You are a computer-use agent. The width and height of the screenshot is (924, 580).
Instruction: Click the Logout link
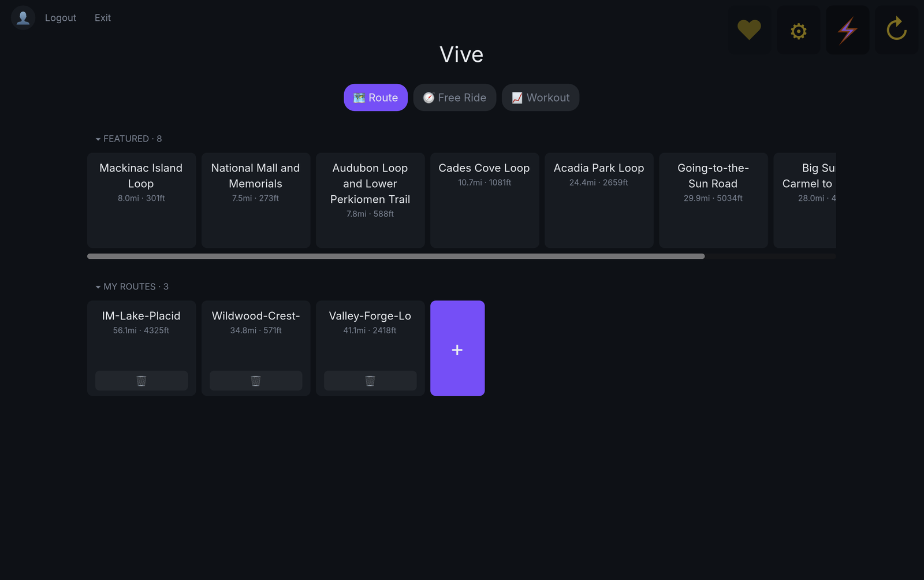(x=61, y=18)
